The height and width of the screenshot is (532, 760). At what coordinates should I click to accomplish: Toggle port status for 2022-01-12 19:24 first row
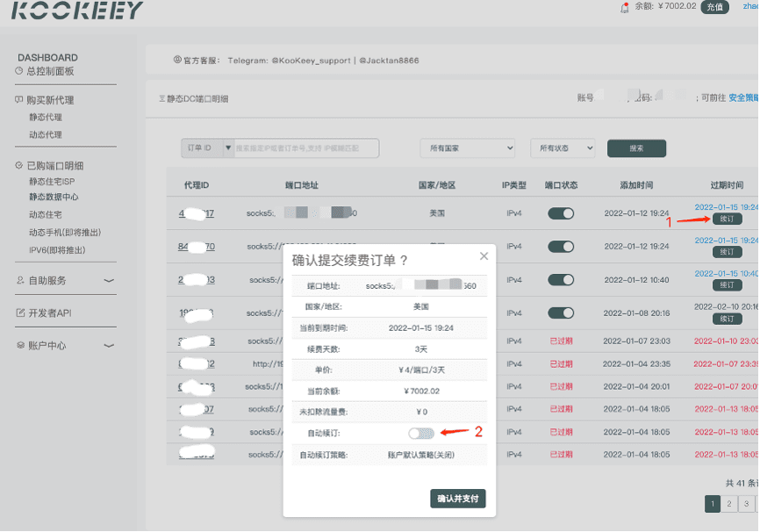coord(561,213)
